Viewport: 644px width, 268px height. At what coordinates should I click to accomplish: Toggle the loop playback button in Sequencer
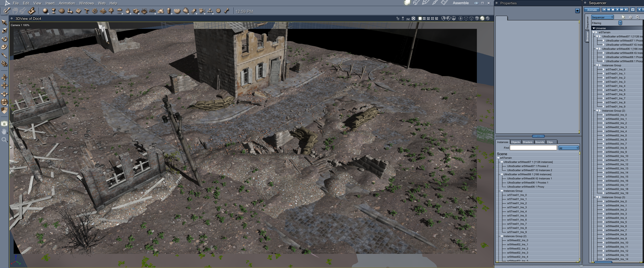pyautogui.click(x=633, y=10)
